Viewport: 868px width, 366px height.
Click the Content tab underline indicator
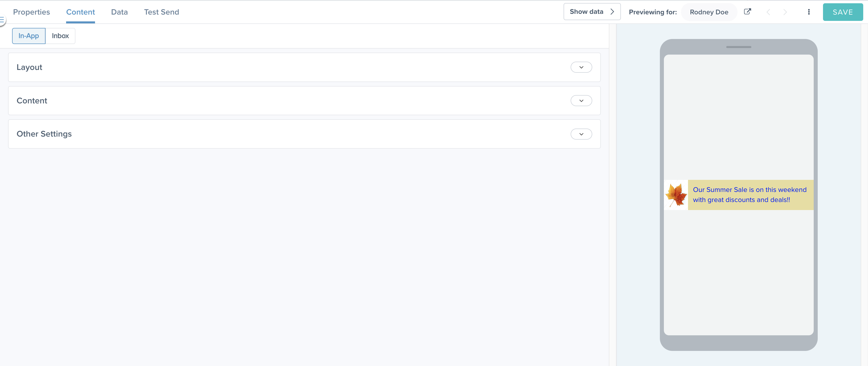(80, 22)
